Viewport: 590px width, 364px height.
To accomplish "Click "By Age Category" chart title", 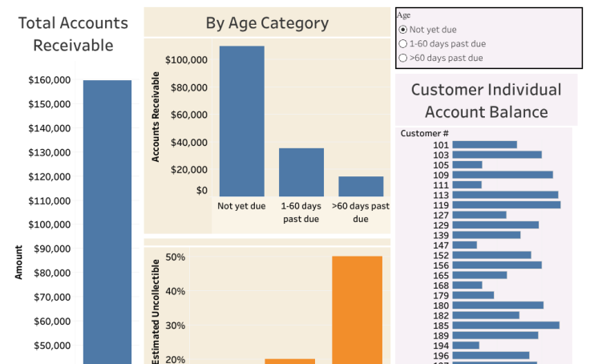I will coord(267,23).
